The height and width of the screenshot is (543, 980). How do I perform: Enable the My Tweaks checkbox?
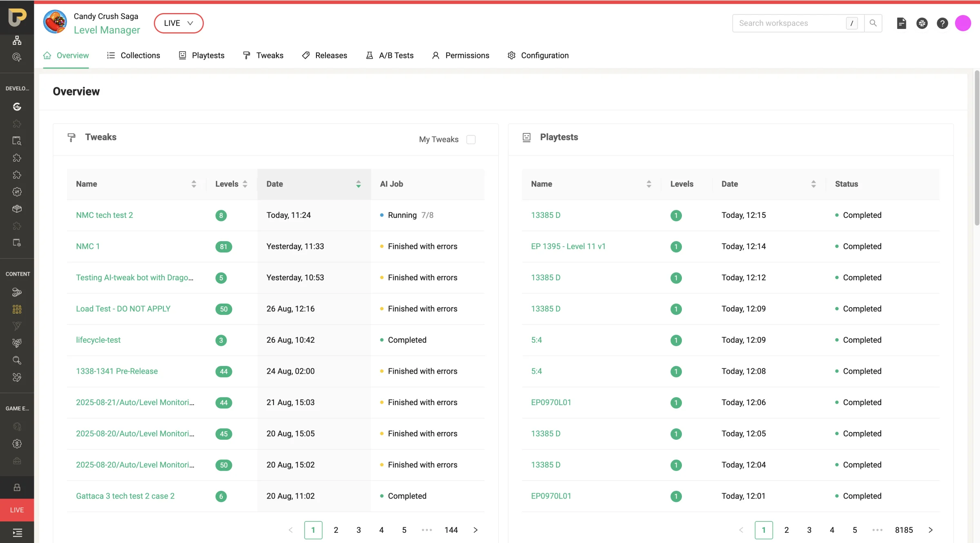[471, 140]
